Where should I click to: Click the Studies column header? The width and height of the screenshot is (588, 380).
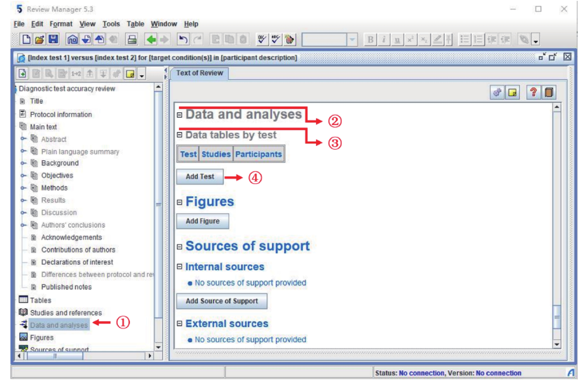click(216, 154)
